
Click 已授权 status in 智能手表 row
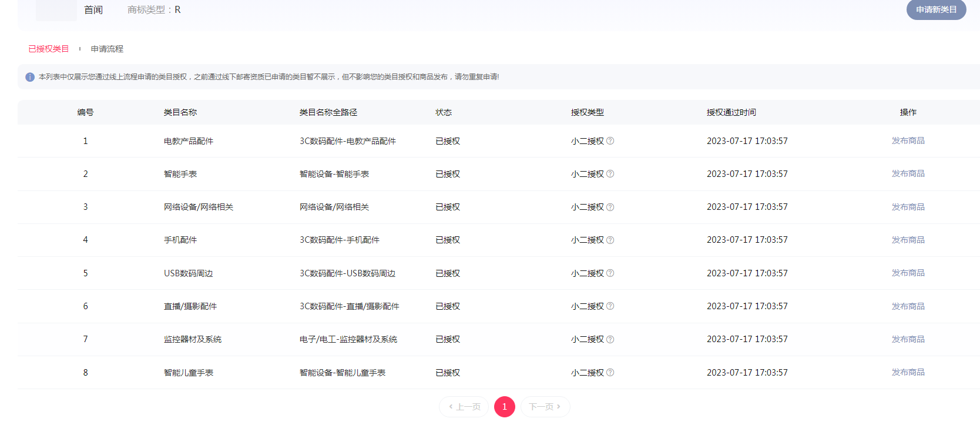448,174
